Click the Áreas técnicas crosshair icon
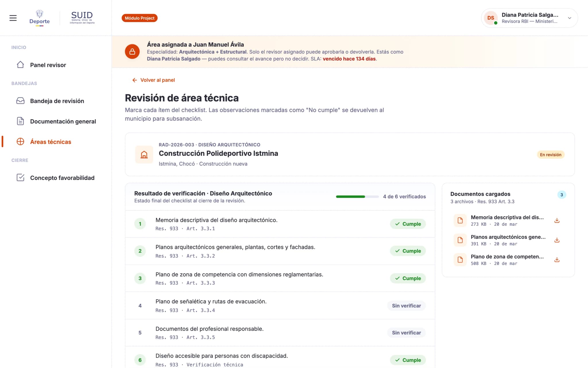 click(20, 141)
